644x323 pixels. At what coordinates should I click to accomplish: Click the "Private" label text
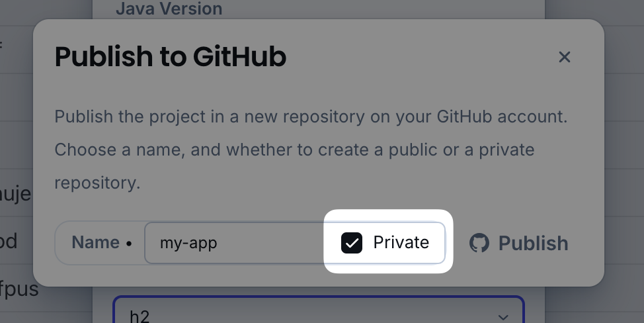coord(401,242)
